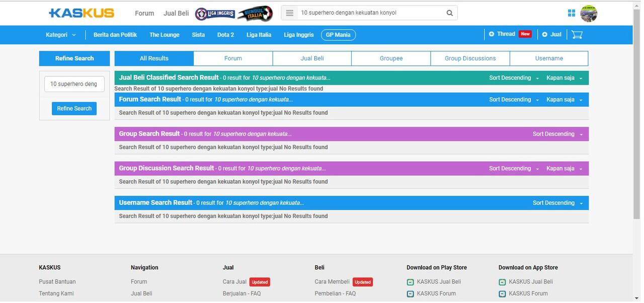Open the GP Mania pill button
The height and width of the screenshot is (303, 644).
pos(338,35)
